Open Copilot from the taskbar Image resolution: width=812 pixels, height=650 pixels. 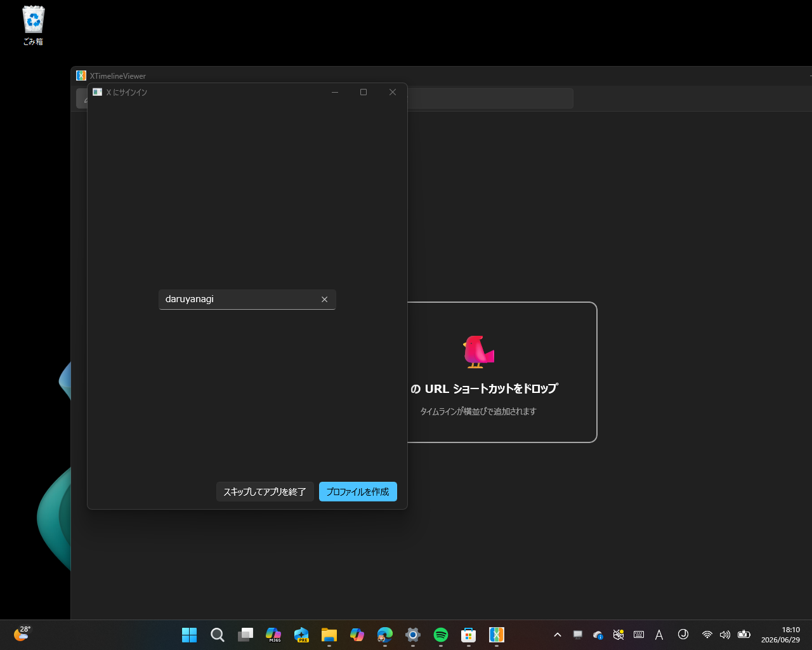pyautogui.click(x=357, y=635)
